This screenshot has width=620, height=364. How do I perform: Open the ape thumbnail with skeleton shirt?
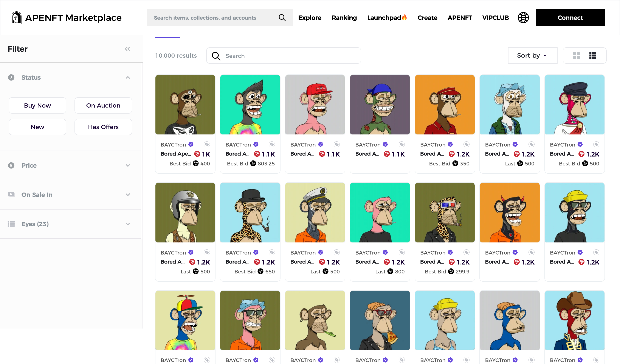185,105
